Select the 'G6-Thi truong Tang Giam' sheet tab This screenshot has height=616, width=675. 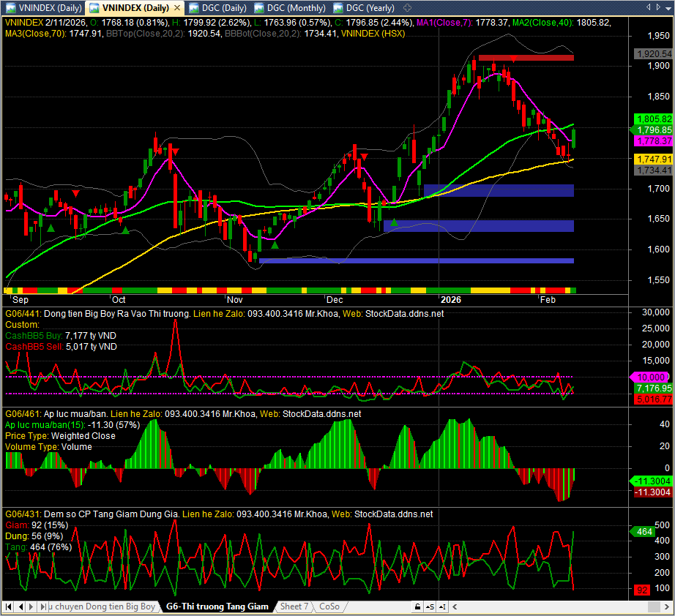pos(217,606)
